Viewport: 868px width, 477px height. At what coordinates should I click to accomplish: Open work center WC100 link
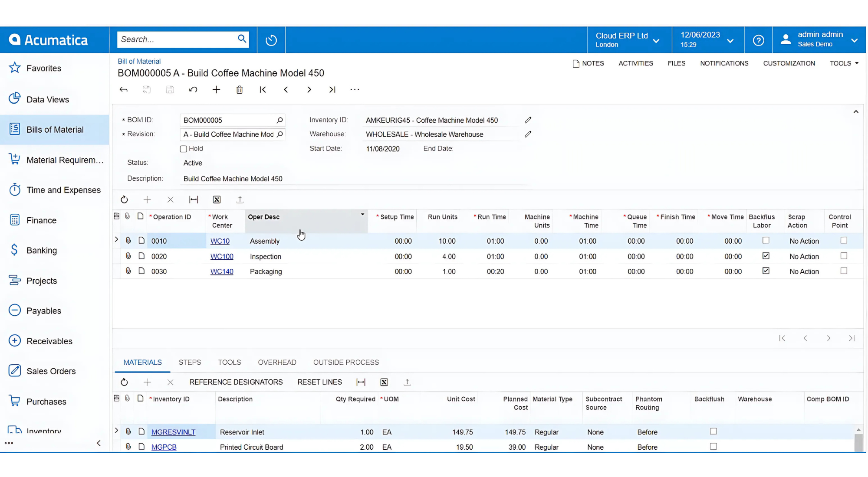[222, 256]
